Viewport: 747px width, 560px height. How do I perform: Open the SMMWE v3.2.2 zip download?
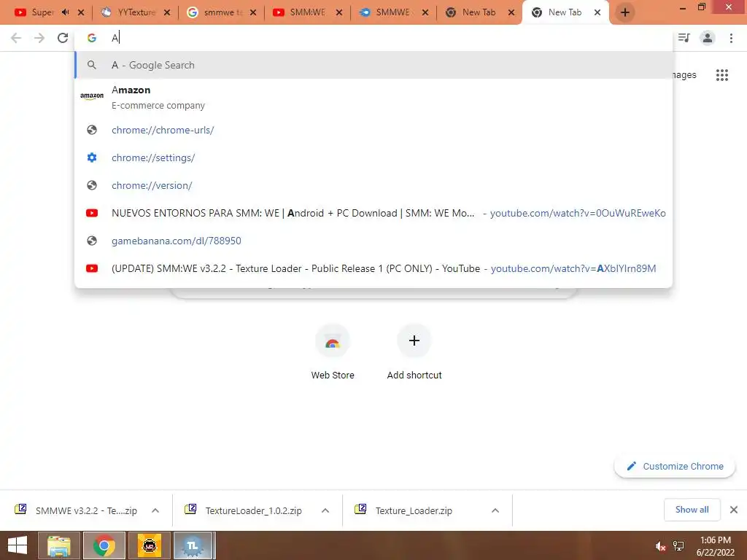tap(77, 510)
